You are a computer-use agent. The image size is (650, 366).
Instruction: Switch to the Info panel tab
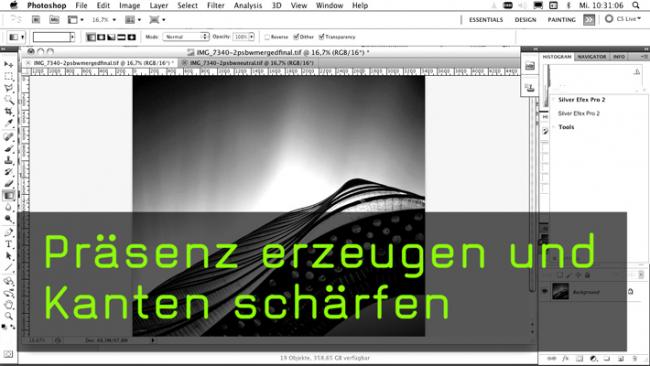click(619, 56)
